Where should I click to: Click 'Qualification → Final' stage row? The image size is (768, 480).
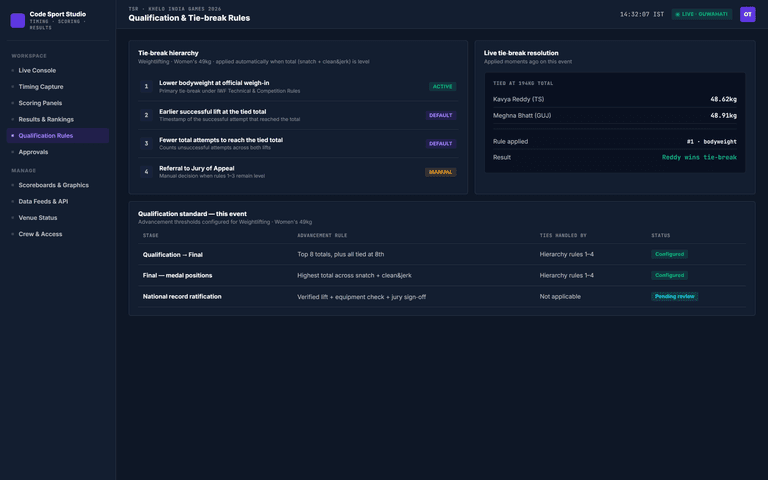point(442,254)
